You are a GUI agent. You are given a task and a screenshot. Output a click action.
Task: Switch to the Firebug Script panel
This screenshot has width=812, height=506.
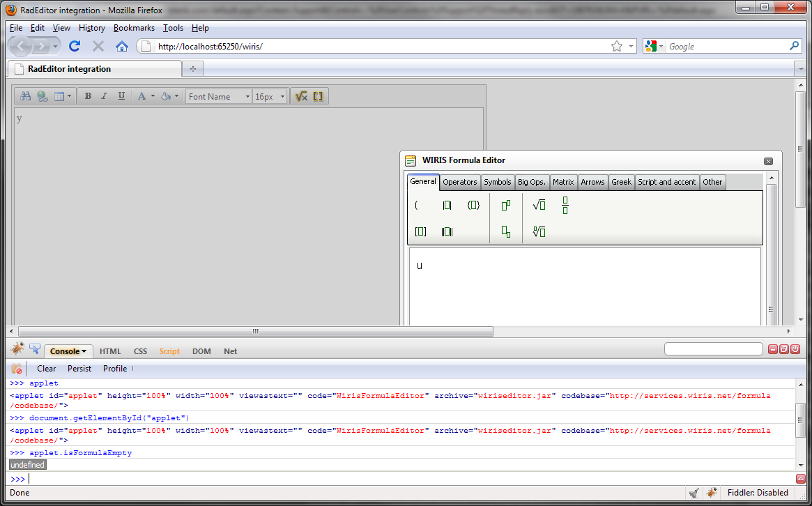(x=169, y=351)
